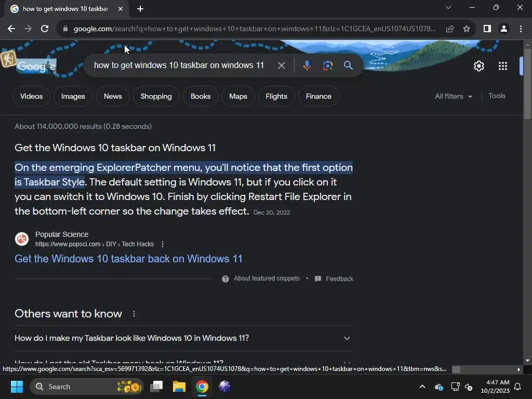Click the OneDrive cloud tray icon
Image resolution: width=532 pixels, height=399 pixels.
point(438,387)
